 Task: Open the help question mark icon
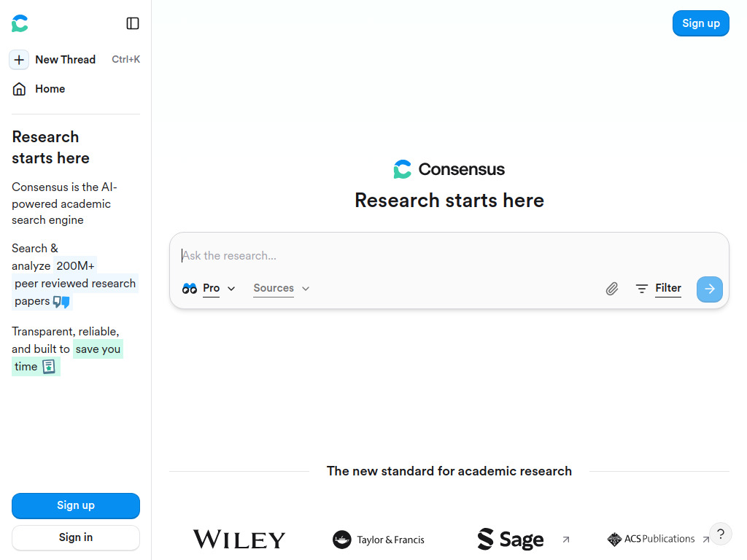(x=720, y=534)
